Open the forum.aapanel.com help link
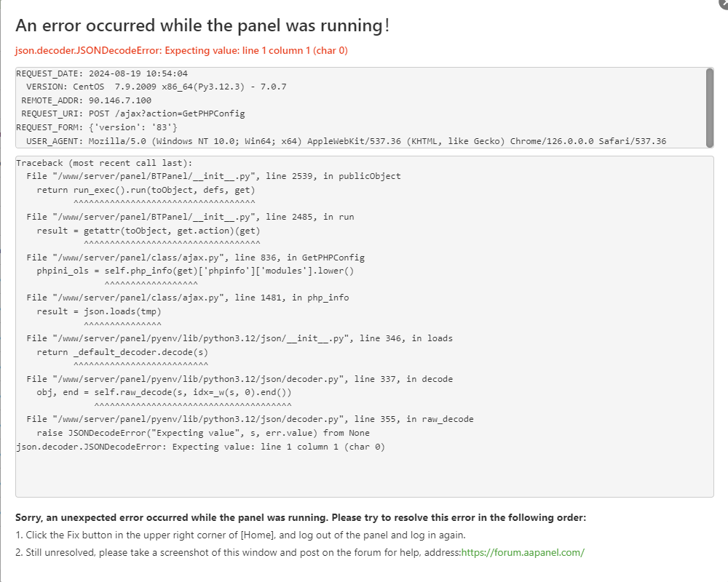The height and width of the screenshot is (582, 728). [523, 552]
